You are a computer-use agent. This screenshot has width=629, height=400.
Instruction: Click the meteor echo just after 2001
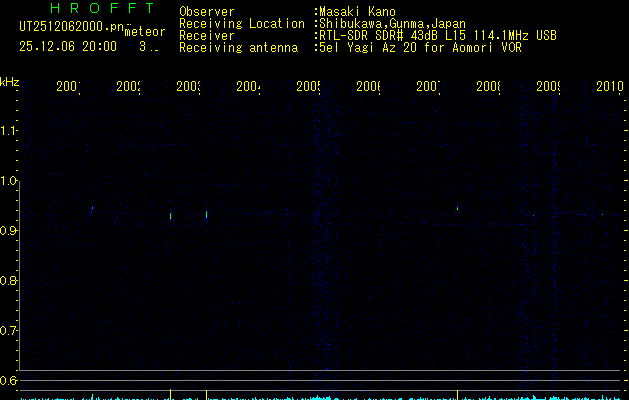[x=92, y=208]
